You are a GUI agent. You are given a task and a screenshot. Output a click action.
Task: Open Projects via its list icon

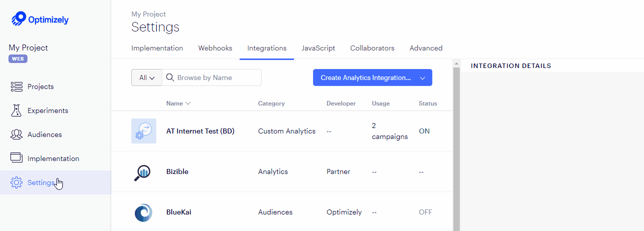click(16, 86)
